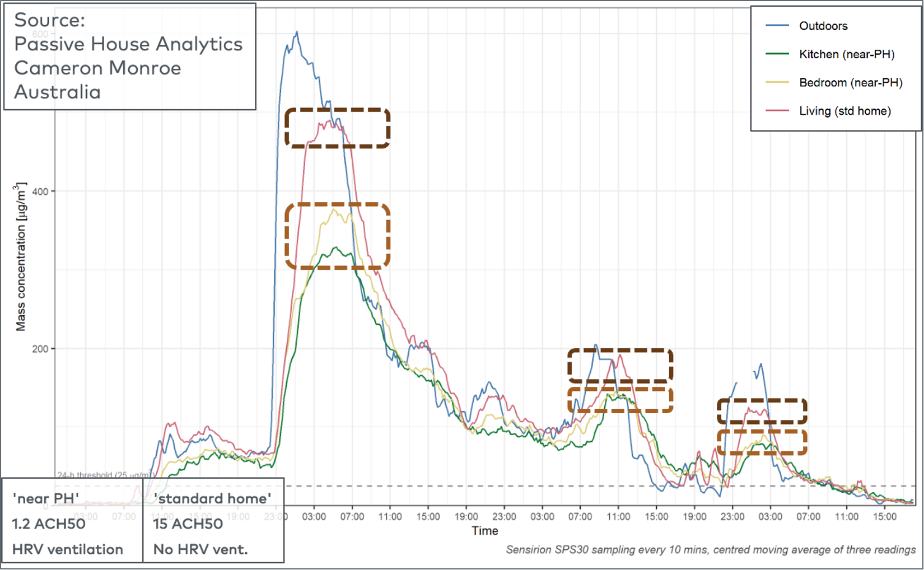The height and width of the screenshot is (570, 924).
Task: Select the Bedroom (near-PH) legend label
Action: click(x=850, y=82)
